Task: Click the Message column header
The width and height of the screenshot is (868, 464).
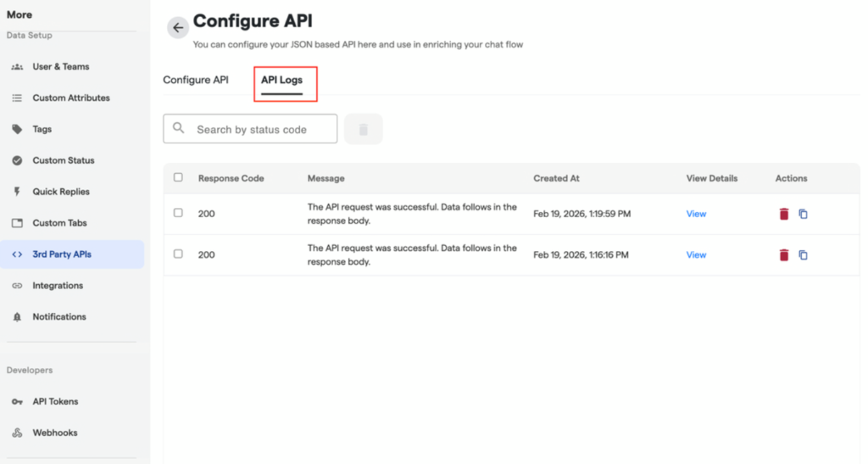Action: coord(326,178)
